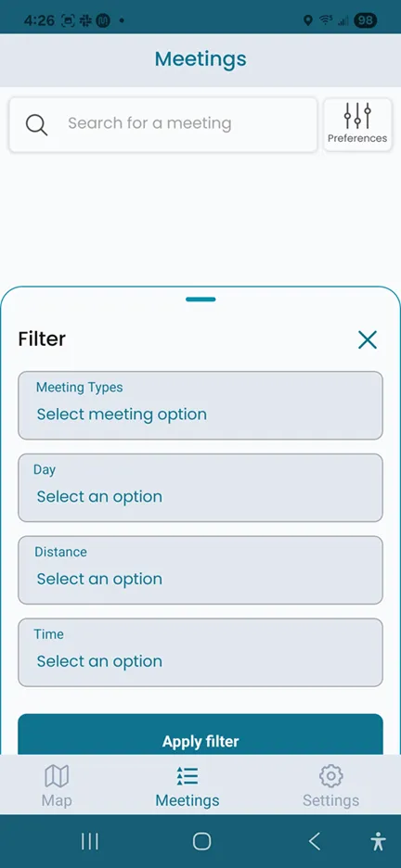Open the Settings gear icon
Screen dimensions: 401x868
pyautogui.click(x=330, y=775)
